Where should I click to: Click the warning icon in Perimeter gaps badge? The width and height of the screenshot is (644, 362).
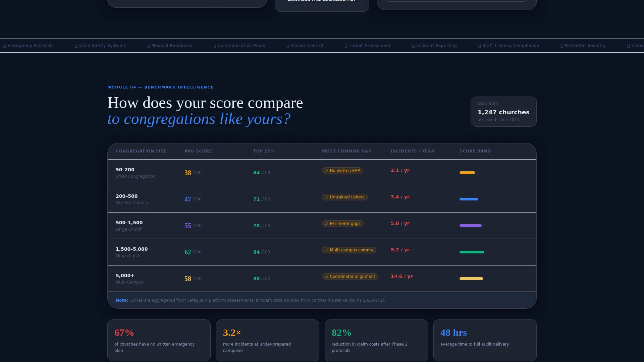327,224
